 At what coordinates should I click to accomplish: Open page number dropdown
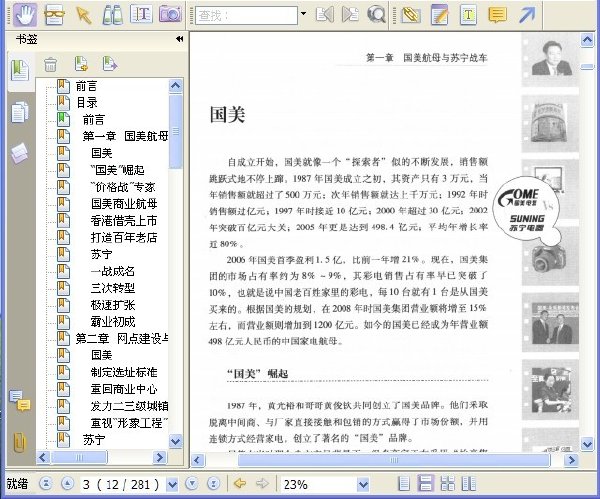pyautogui.click(x=173, y=485)
